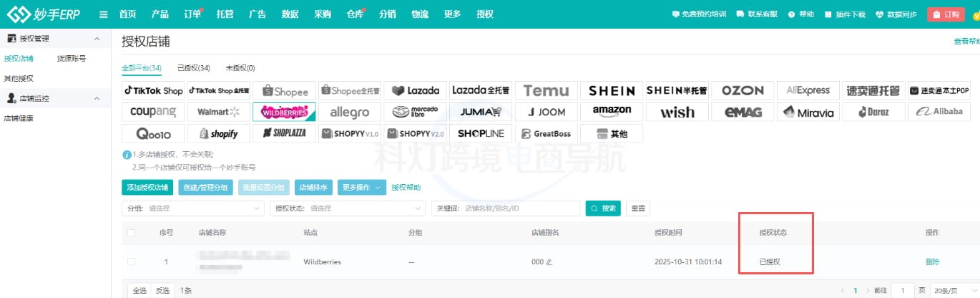Screen dimensions: 980x298
Task: Collapse the 授权管理 sidebar section
Action: click(97, 39)
